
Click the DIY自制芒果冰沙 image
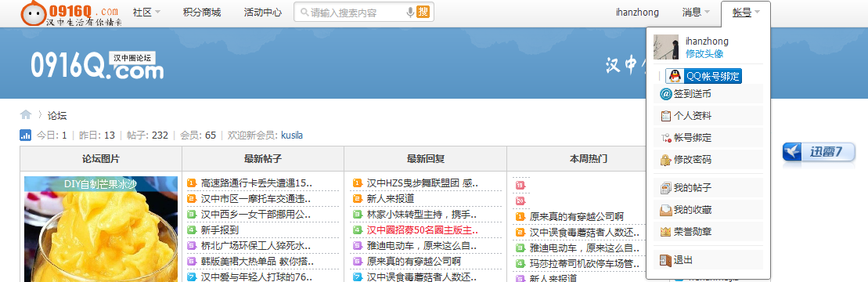101,230
